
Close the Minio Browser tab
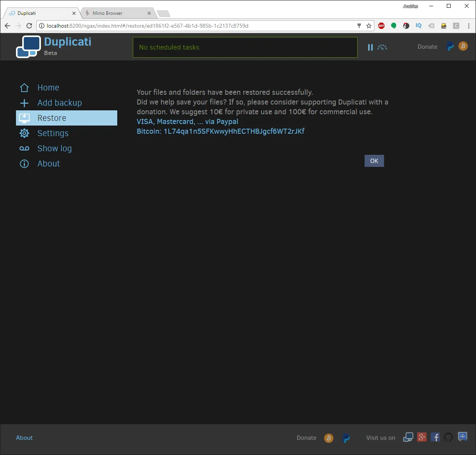point(149,13)
